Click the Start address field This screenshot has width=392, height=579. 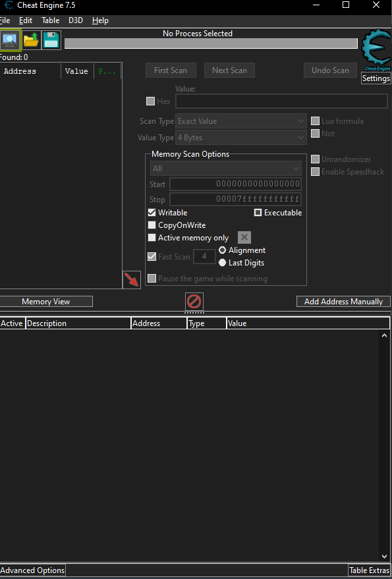[235, 184]
